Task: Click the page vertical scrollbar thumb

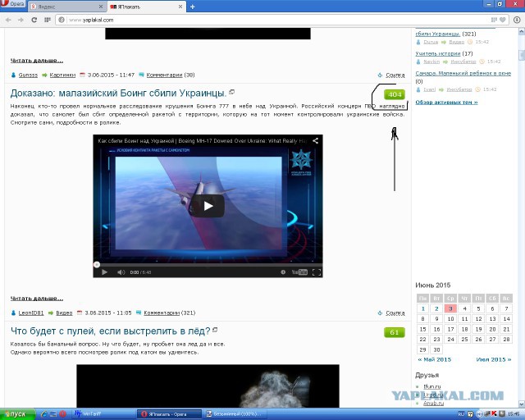Action: 522,55
